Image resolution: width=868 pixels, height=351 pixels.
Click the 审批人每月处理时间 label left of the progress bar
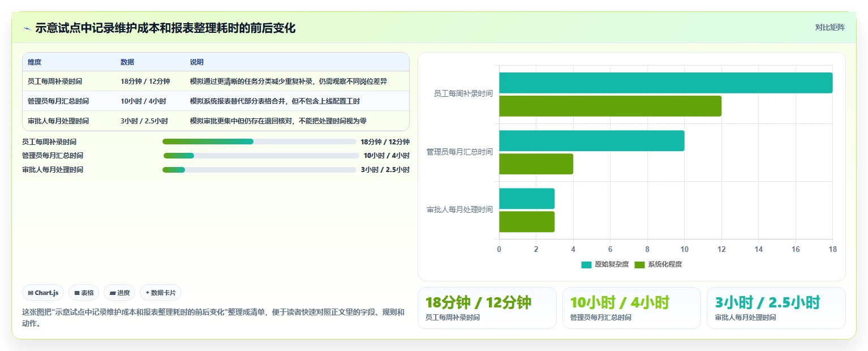53,170
